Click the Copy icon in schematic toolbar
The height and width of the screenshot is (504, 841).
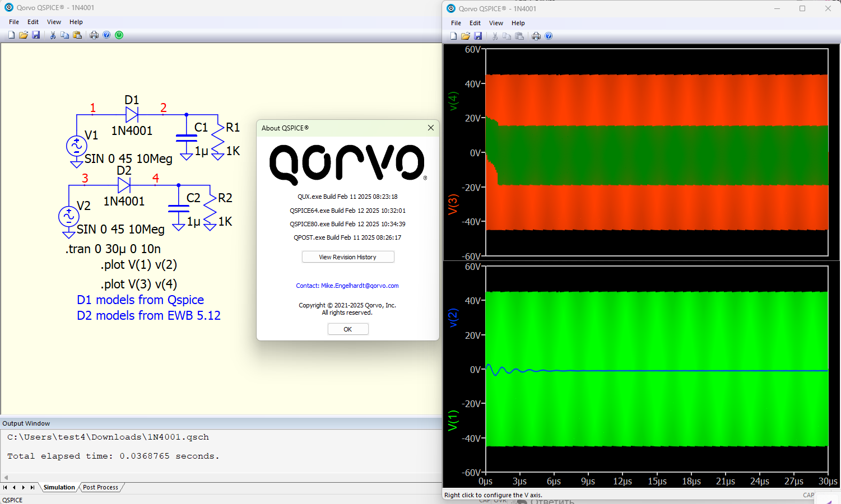[65, 35]
